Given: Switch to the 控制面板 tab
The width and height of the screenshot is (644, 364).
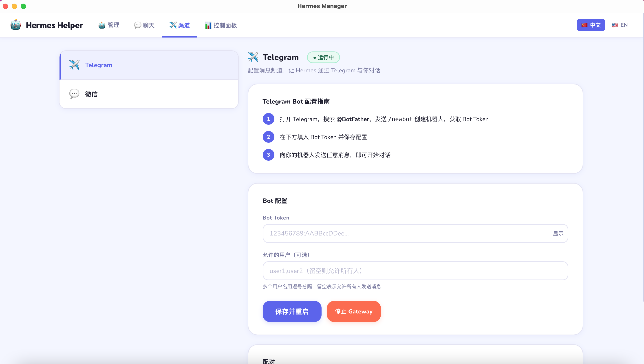Looking at the screenshot, I should click(221, 25).
